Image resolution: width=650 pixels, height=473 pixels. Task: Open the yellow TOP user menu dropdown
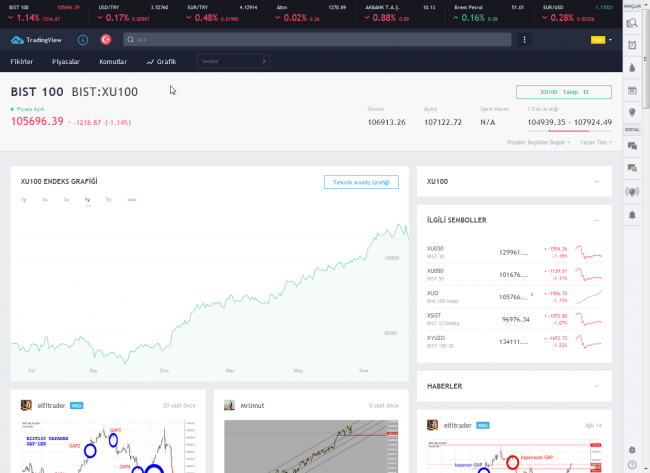click(x=601, y=40)
